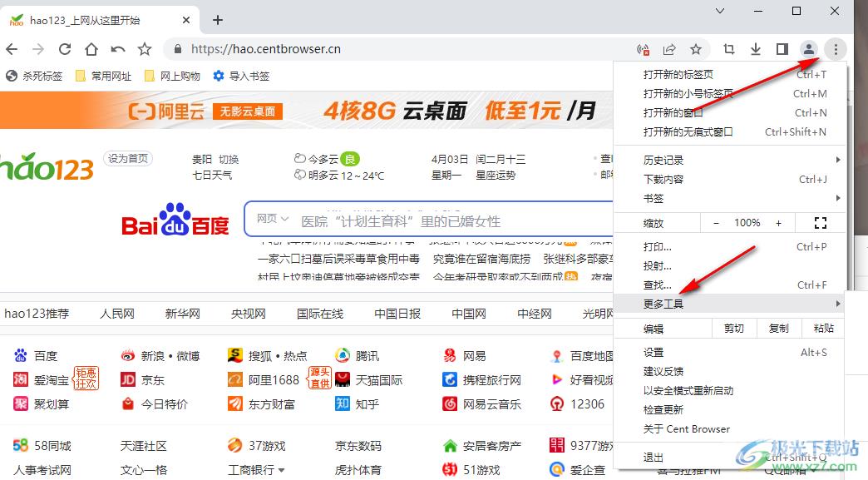This screenshot has width=868, height=480.
Task: Select 打开新的无痕式窗口 menu item
Action: pyautogui.click(x=730, y=131)
